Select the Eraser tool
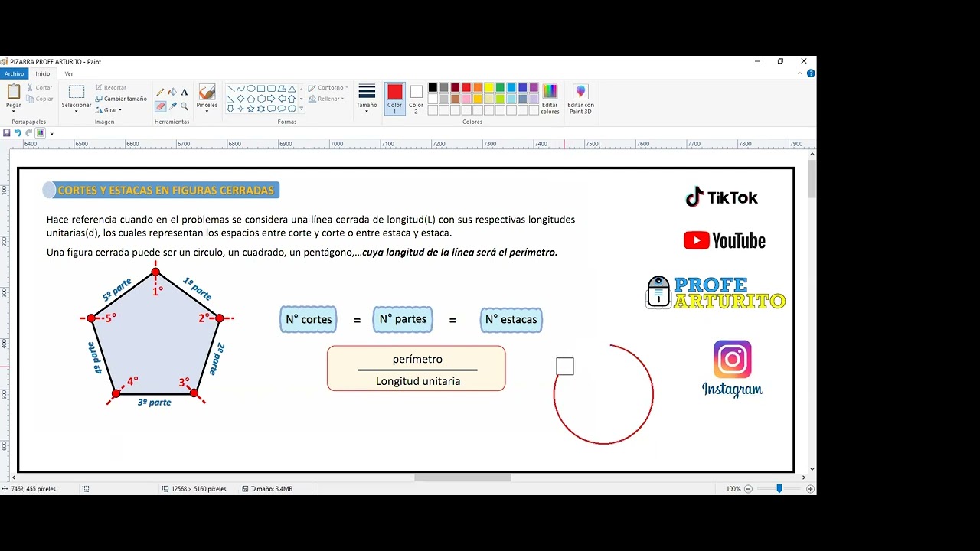The image size is (980, 551). click(x=160, y=106)
